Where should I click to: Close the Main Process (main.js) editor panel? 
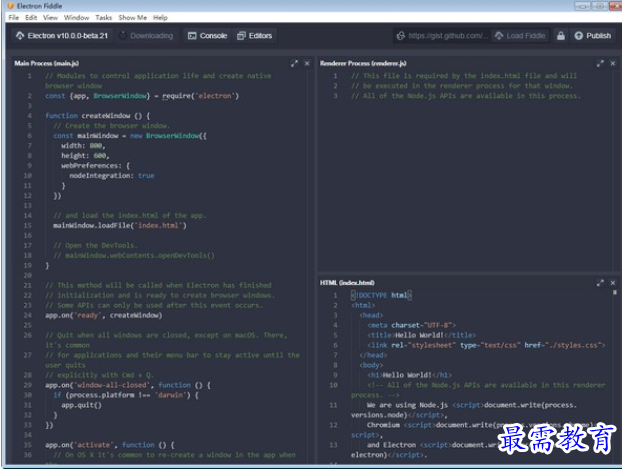click(x=307, y=63)
